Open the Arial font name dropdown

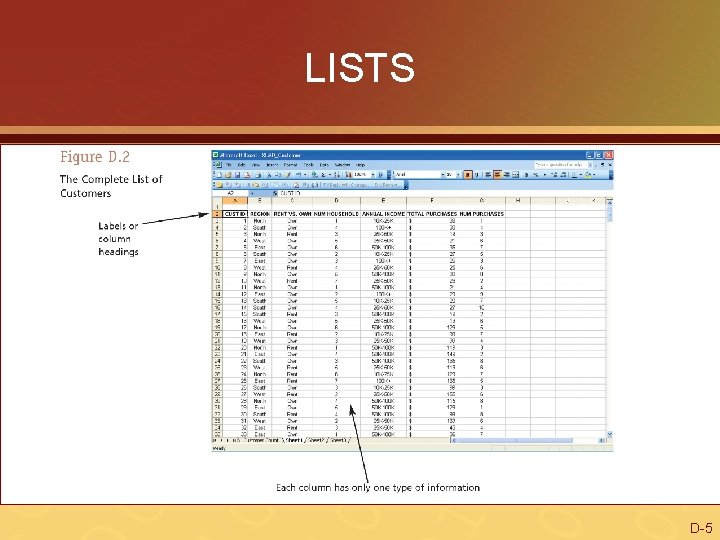(443, 174)
